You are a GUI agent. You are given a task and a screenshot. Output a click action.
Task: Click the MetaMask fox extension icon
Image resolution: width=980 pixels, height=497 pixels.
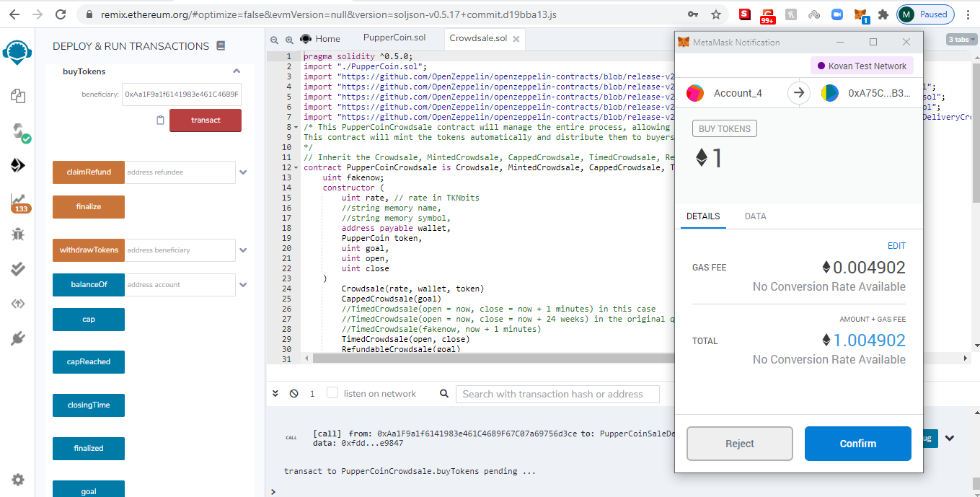pyautogui.click(x=860, y=14)
